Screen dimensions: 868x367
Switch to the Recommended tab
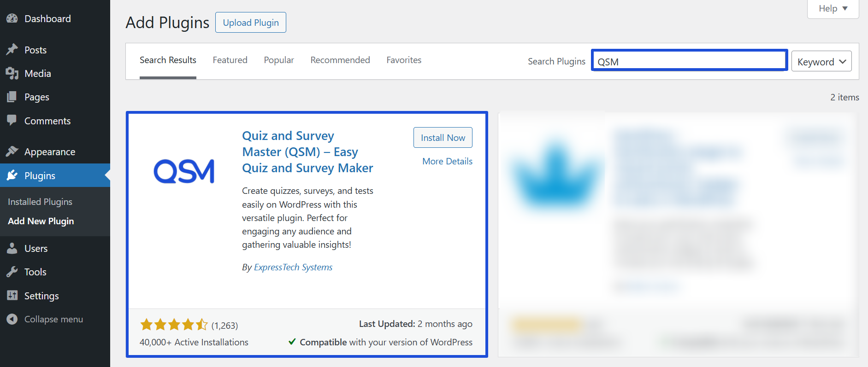[x=340, y=60]
